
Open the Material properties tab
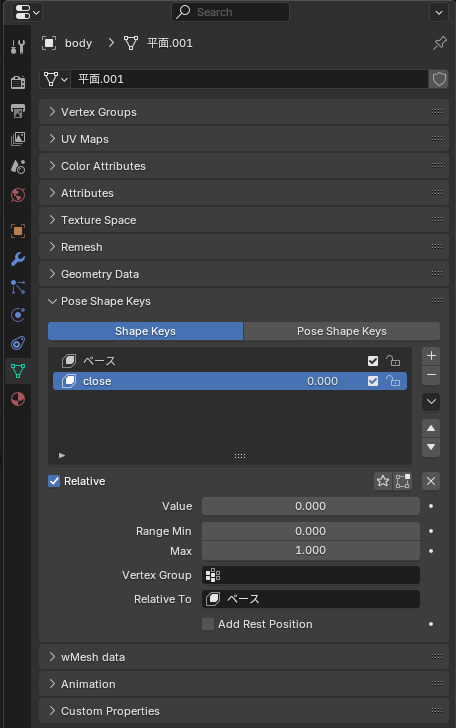[x=18, y=399]
